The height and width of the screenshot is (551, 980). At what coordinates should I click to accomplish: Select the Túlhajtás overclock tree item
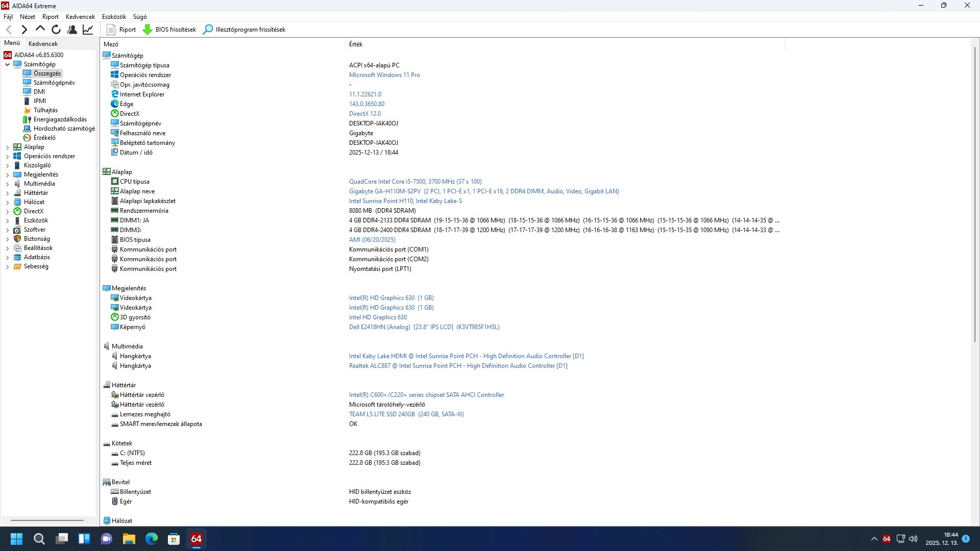tap(45, 110)
